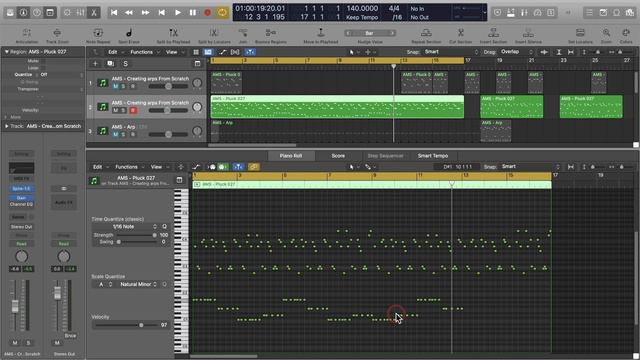Click Move to Playhead toolbar icon
The height and width of the screenshot is (360, 640).
321,35
